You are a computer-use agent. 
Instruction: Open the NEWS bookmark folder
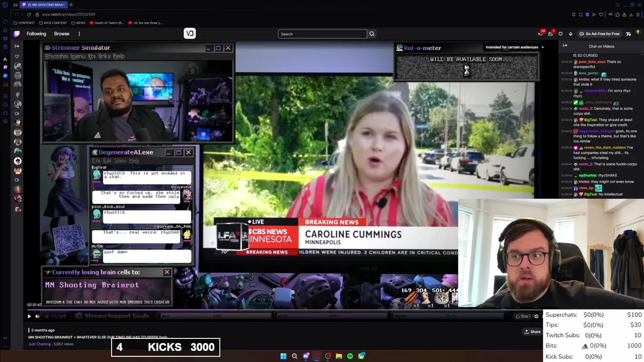point(78,23)
